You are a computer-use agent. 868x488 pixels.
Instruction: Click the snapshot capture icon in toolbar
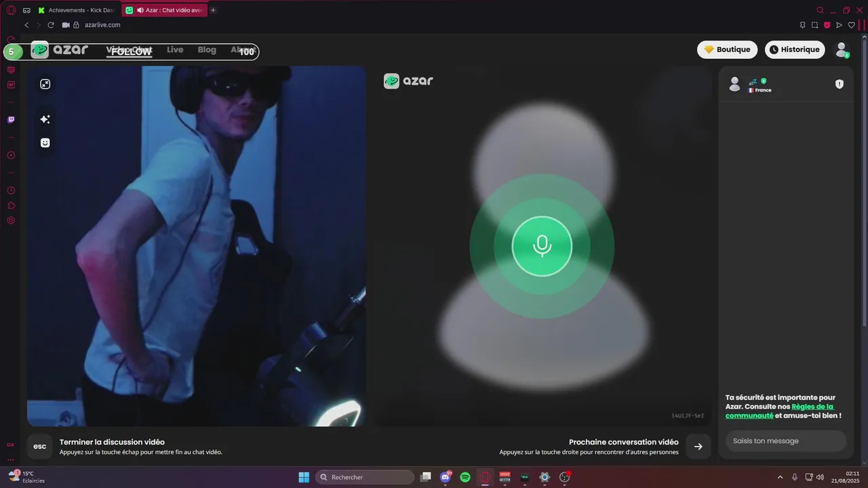tap(814, 25)
